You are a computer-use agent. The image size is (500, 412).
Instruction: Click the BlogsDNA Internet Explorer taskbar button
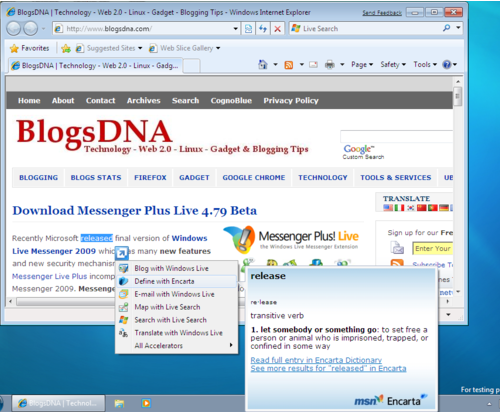point(58,403)
